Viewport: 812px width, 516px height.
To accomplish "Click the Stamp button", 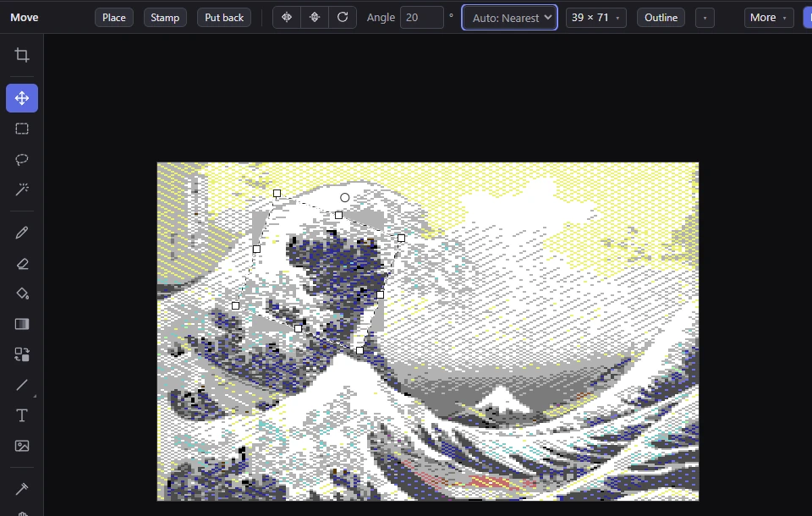I will [x=165, y=18].
